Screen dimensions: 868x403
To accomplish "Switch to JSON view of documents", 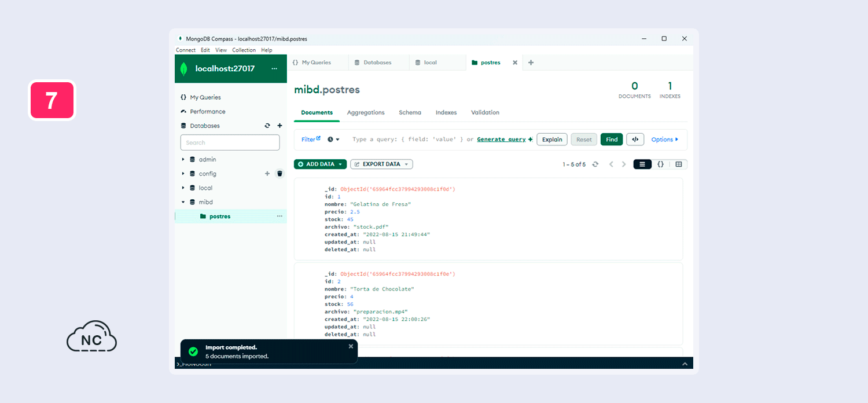I will (x=661, y=164).
